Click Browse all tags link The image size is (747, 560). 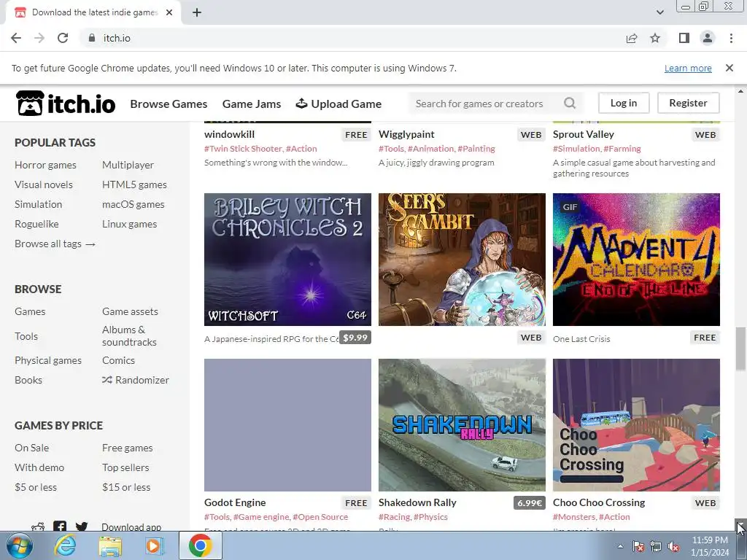tap(55, 244)
